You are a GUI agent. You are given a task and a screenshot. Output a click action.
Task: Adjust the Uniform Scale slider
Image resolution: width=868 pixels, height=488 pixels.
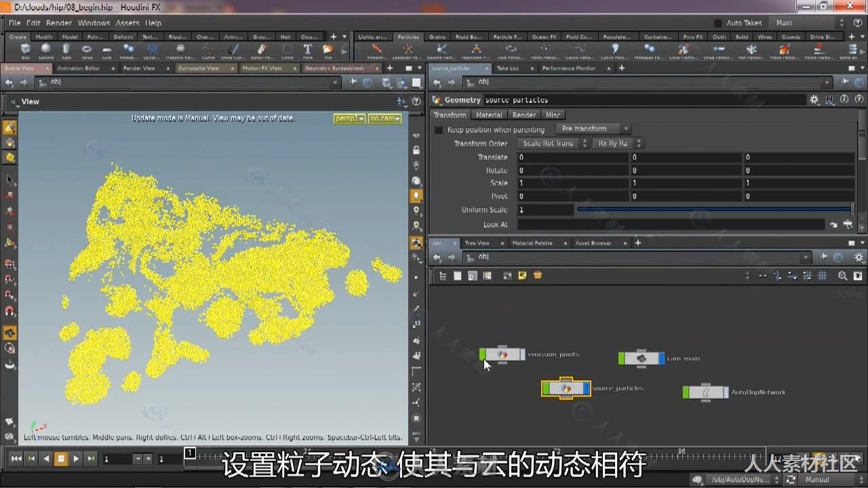pyautogui.click(x=715, y=209)
